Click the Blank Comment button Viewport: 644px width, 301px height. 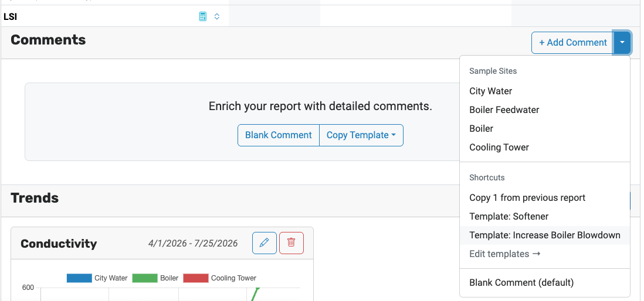(x=279, y=135)
